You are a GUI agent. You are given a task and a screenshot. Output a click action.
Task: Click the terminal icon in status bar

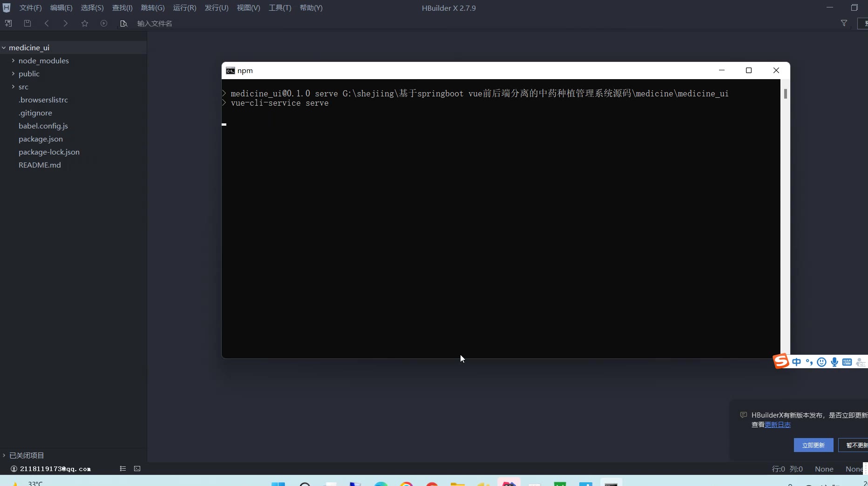[137, 469]
